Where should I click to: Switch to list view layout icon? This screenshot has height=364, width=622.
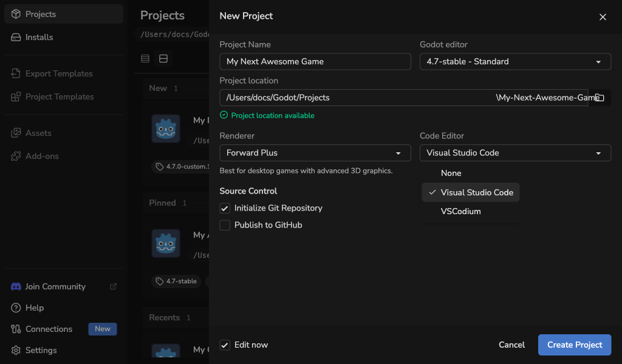145,59
